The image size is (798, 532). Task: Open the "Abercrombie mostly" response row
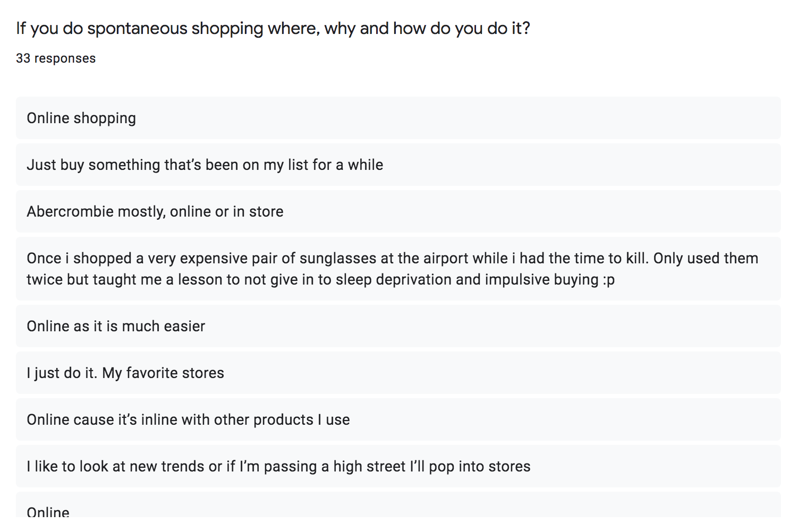[398, 211]
